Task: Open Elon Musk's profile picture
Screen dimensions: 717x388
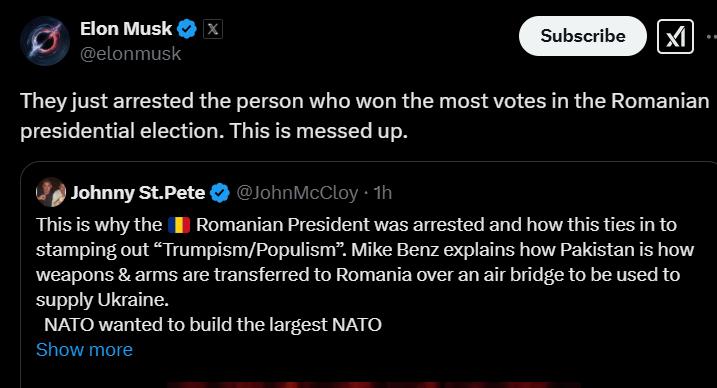Action: click(x=45, y=41)
